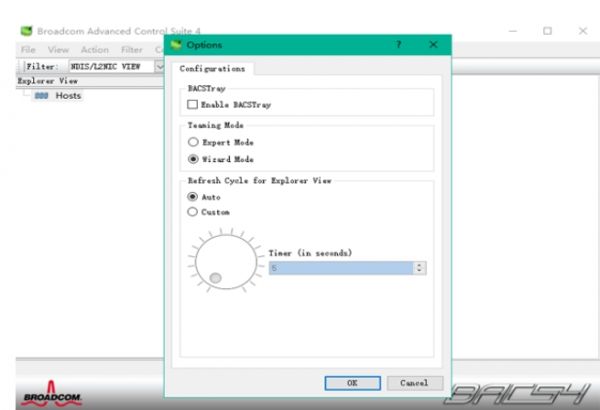Maximize the Broadcom Control Suite window
The width and height of the screenshot is (600, 410).
(x=548, y=31)
